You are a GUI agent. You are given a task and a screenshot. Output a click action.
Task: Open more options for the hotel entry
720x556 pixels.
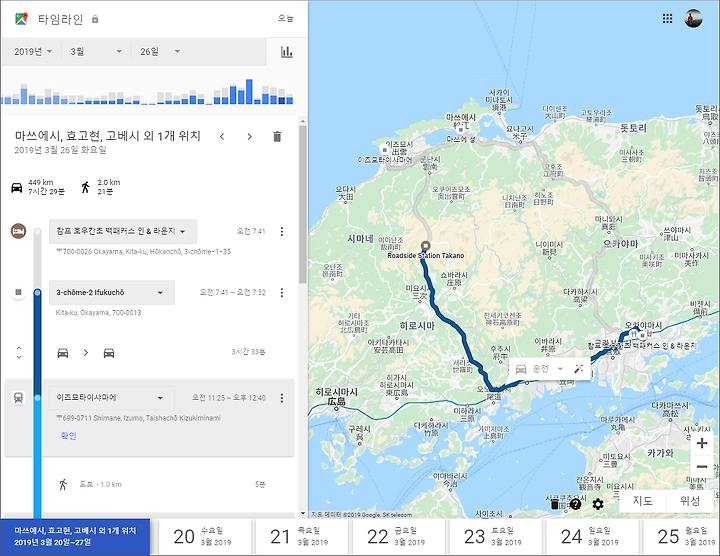tap(282, 231)
